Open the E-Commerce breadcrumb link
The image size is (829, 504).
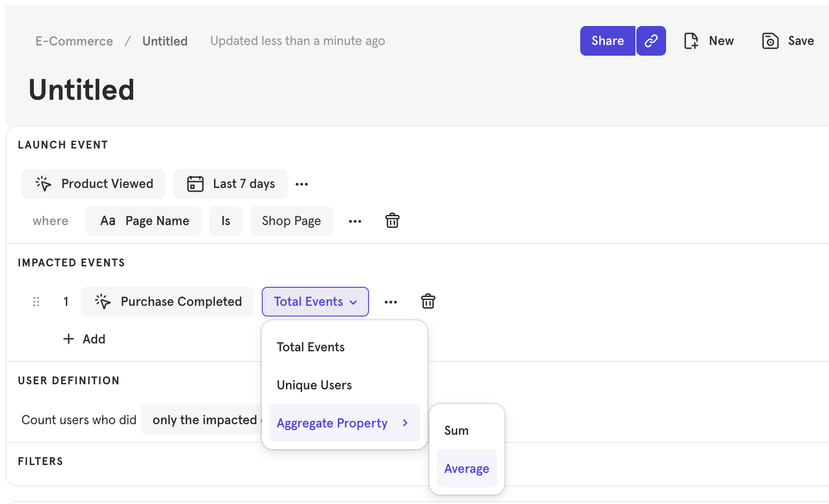(x=74, y=41)
